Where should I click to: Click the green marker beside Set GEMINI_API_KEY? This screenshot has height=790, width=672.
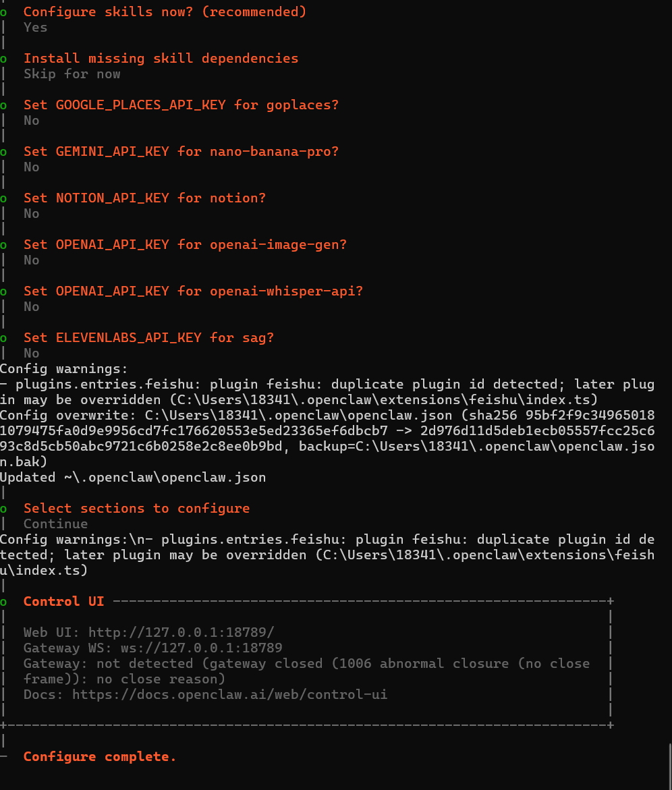[3, 152]
